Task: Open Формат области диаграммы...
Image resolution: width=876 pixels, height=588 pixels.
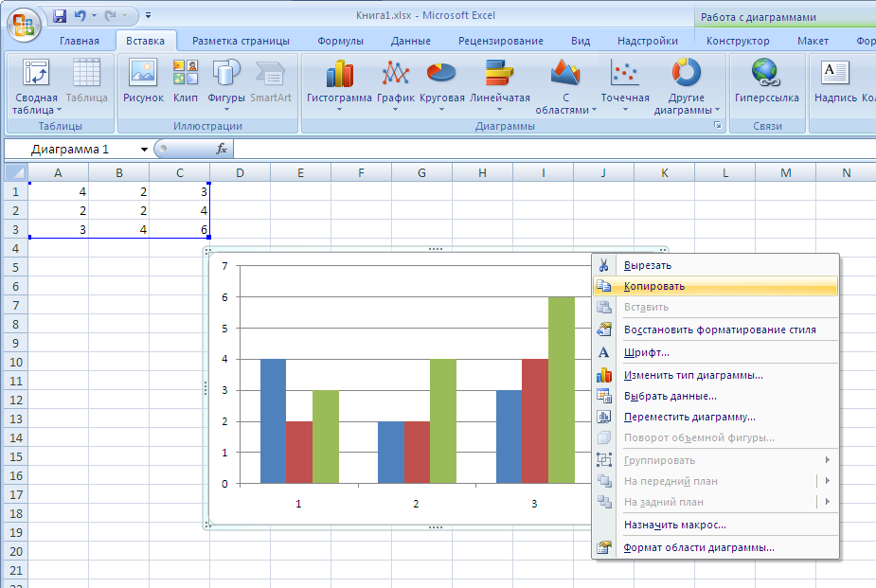Action: [x=715, y=547]
